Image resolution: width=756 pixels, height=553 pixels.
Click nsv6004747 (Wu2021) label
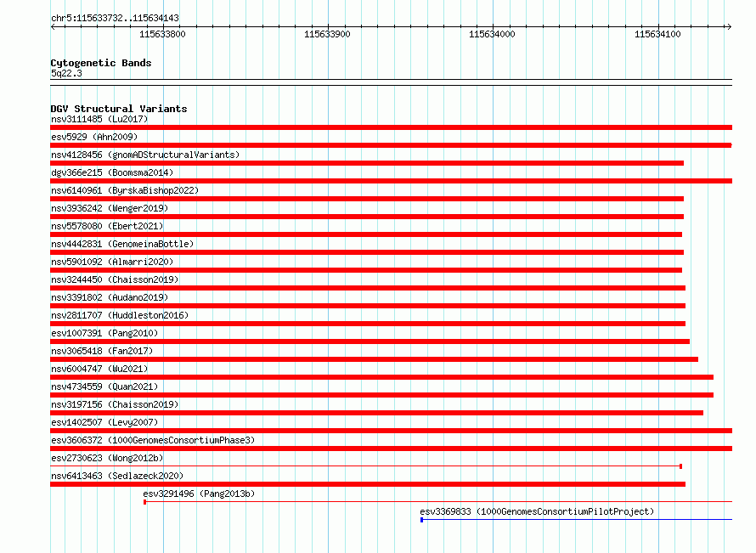point(99,369)
